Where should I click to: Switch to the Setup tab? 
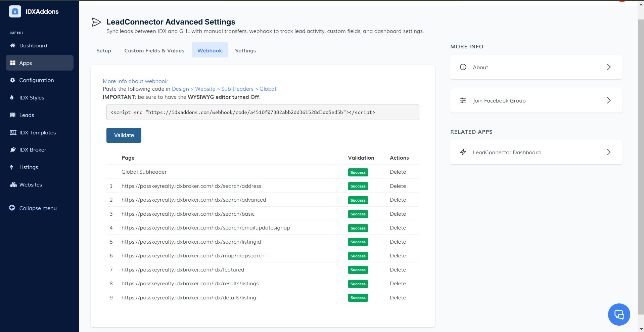(x=103, y=50)
